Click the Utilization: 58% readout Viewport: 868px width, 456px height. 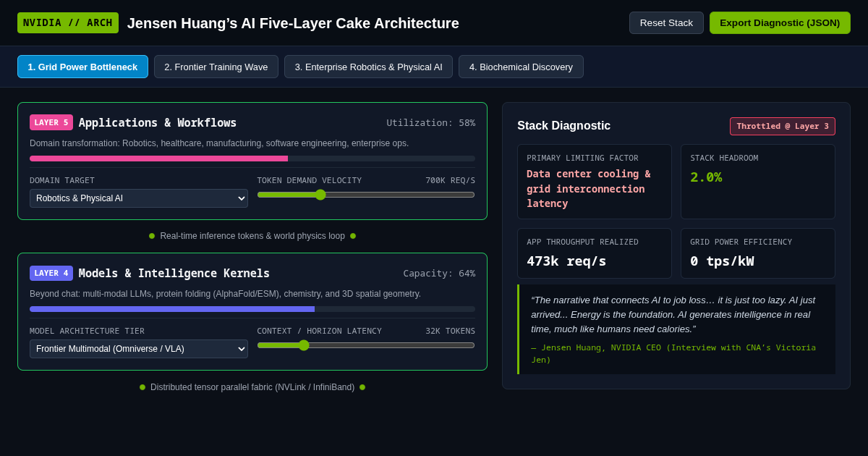point(431,122)
